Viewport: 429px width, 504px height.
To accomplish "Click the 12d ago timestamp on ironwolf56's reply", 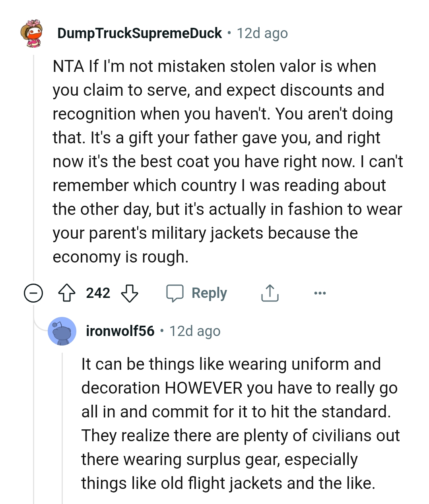I will point(194,331).
